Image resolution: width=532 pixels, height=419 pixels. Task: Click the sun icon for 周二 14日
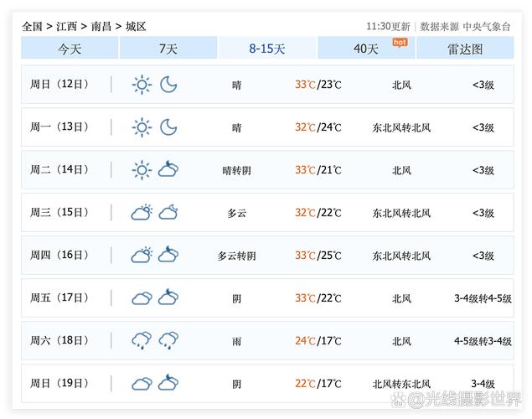[142, 170]
